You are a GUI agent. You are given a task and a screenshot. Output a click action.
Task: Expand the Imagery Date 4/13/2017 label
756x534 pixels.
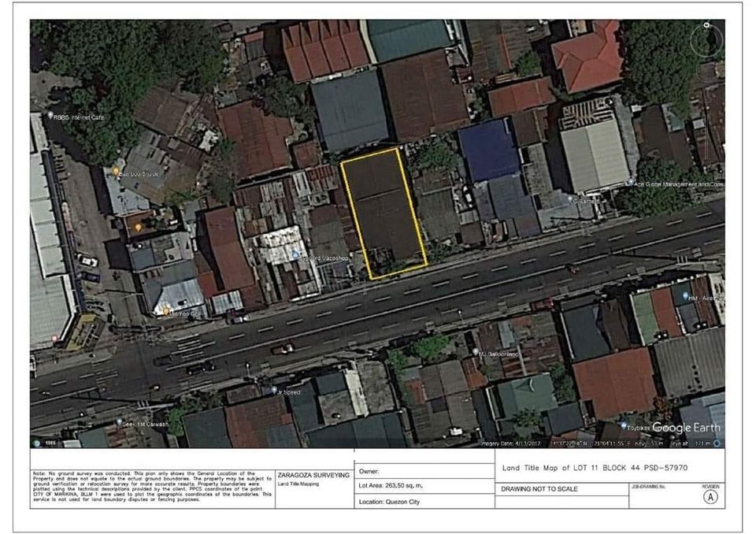(511, 443)
